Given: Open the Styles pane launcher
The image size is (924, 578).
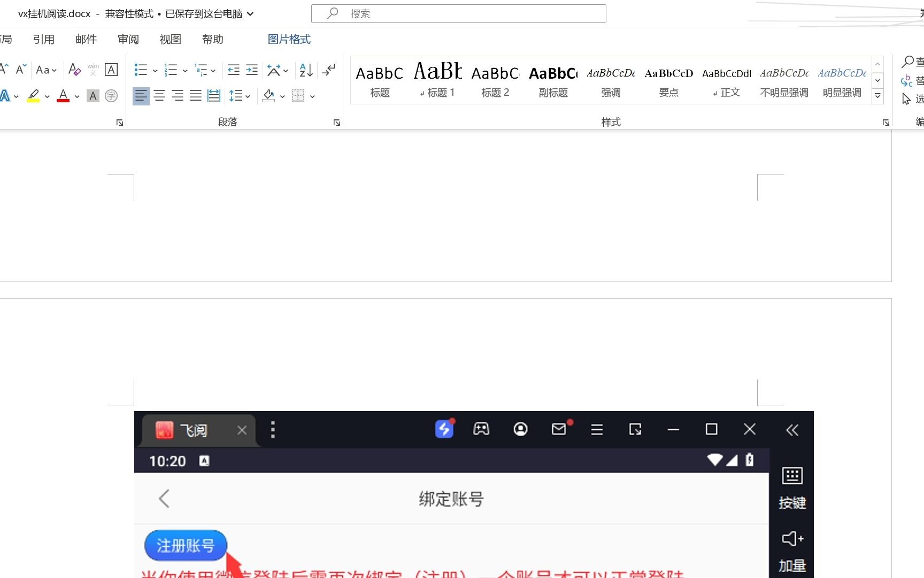Looking at the screenshot, I should [x=886, y=123].
